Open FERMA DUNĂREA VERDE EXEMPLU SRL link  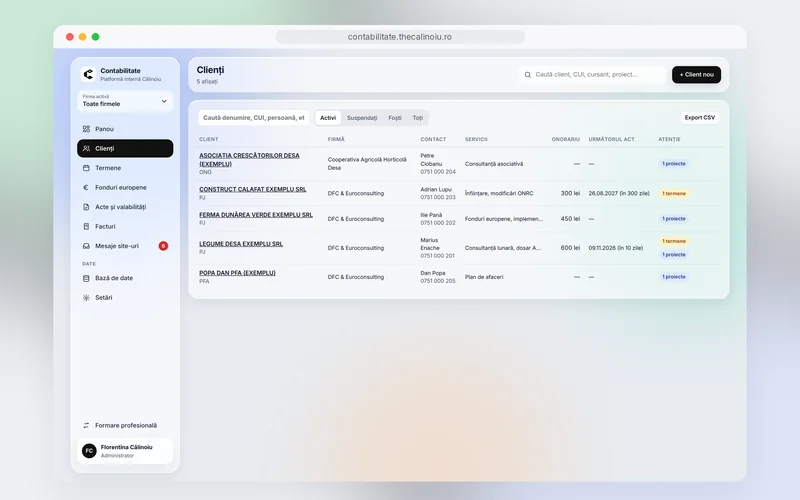(256, 215)
